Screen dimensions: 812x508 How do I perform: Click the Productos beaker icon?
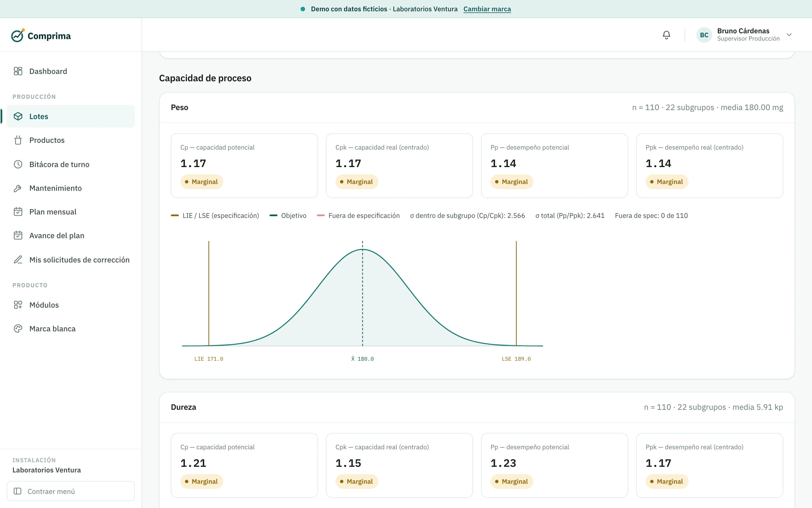tap(18, 140)
